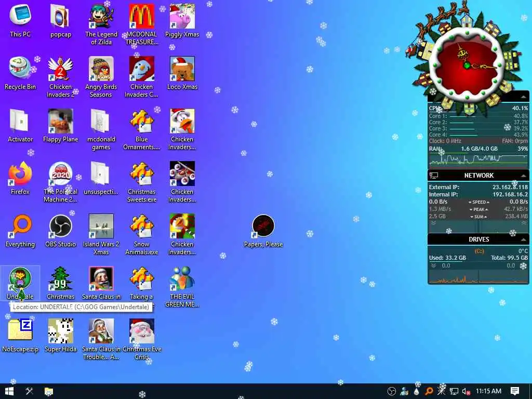532x399 pixels.
Task: Launch Super Hilda game
Action: click(x=60, y=335)
